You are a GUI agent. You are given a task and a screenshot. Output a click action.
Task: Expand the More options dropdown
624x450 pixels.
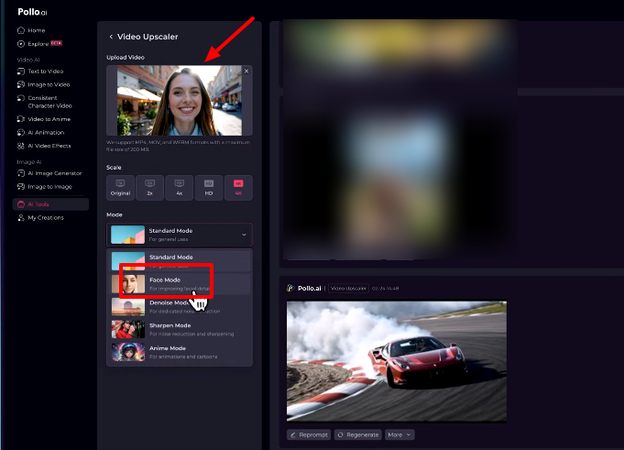coord(400,435)
